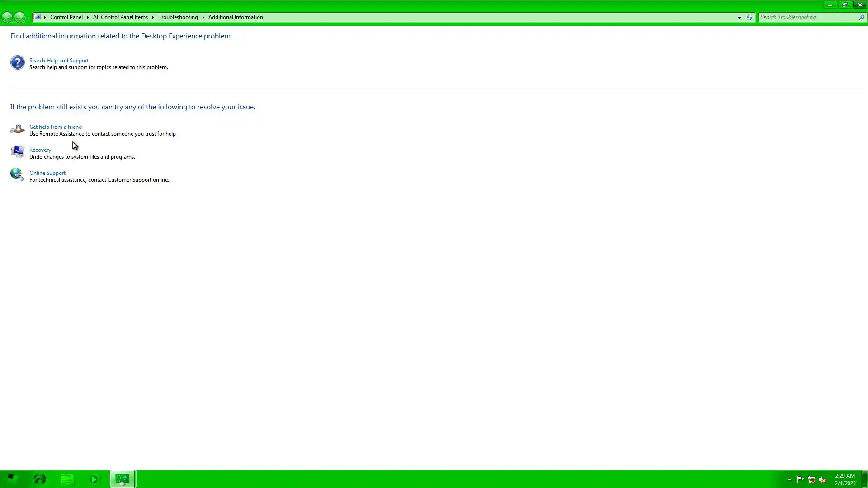Open recent pages dropdown next to Forward
Image resolution: width=868 pixels, height=488 pixels.
tap(28, 17)
